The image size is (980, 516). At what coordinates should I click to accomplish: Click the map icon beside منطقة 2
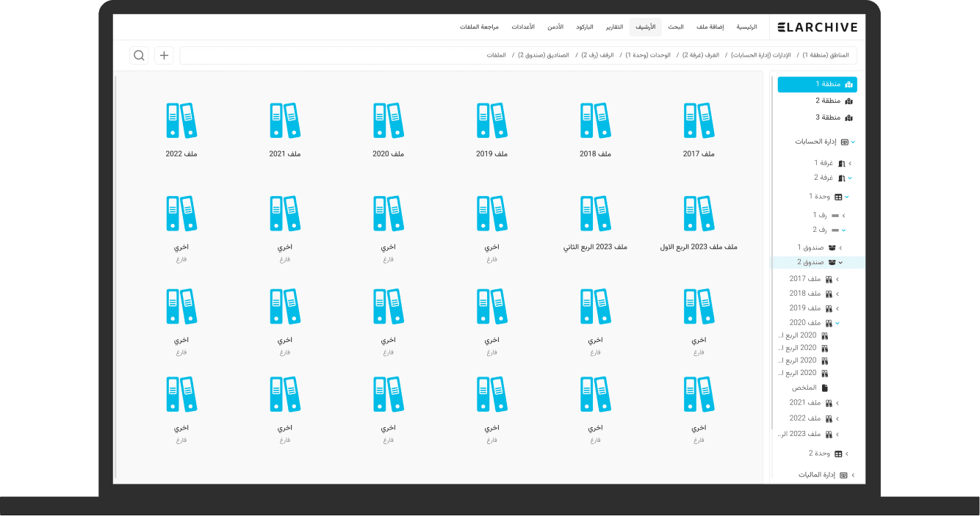[849, 101]
